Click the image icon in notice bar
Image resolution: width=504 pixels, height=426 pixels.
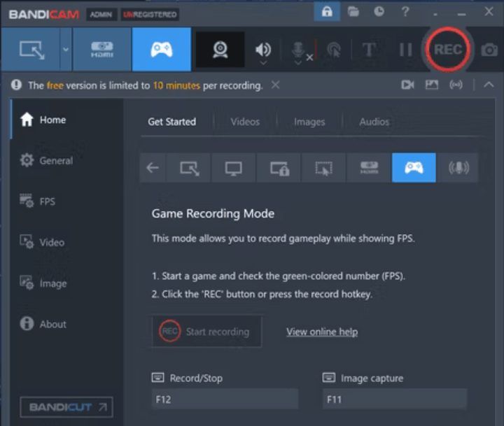(x=431, y=85)
